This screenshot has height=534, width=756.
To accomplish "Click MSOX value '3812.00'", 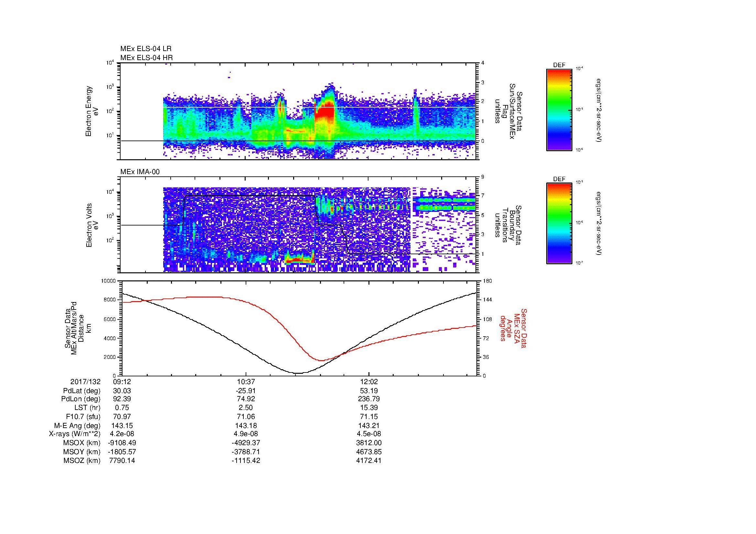I will tap(369, 443).
